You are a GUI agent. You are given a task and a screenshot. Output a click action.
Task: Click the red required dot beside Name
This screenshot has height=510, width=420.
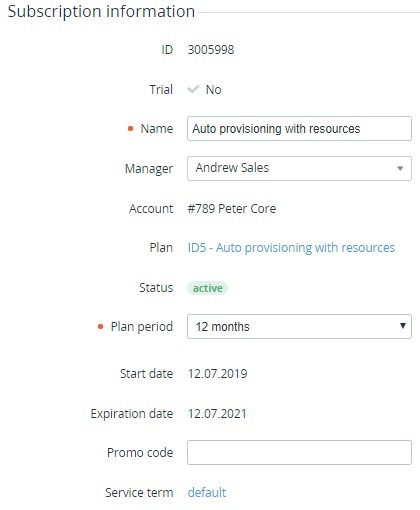click(x=131, y=129)
